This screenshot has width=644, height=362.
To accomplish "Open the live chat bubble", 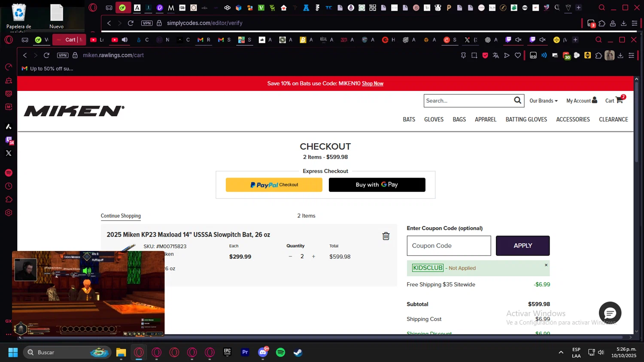I will click(610, 313).
